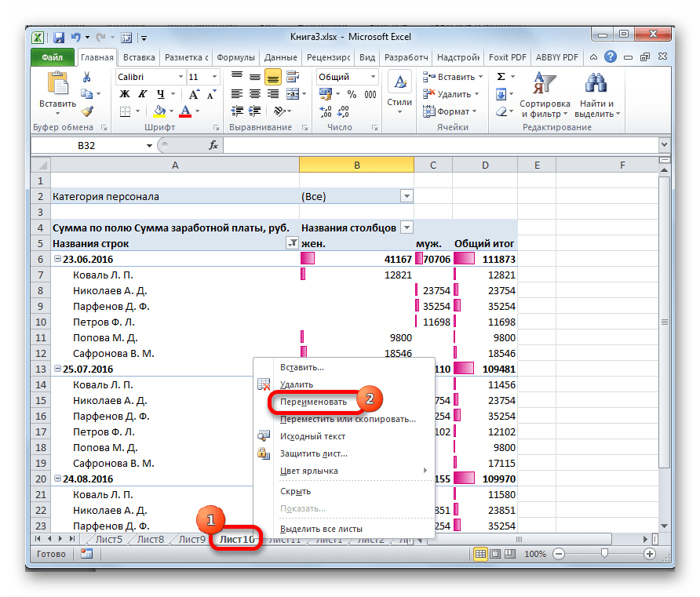This screenshot has width=700, height=597.
Task: Open Sort and Filter funnel icon
Action: pos(543,83)
